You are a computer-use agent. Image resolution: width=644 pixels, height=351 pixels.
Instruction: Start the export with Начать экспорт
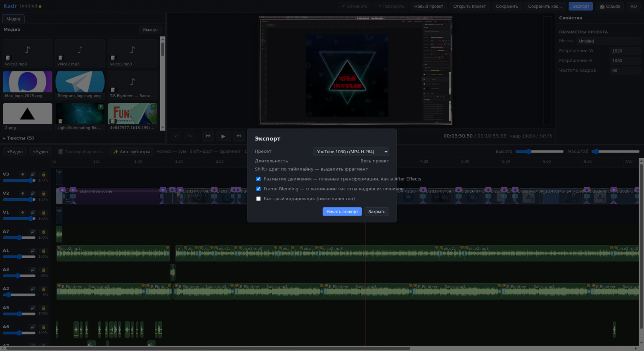pyautogui.click(x=342, y=211)
